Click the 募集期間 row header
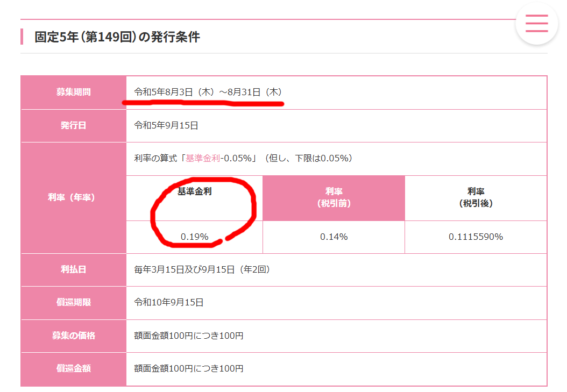Screen dimensions: 567x392 tap(73, 92)
